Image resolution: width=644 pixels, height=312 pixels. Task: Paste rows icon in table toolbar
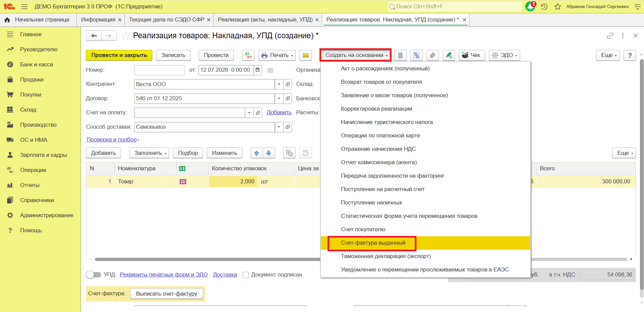point(306,153)
